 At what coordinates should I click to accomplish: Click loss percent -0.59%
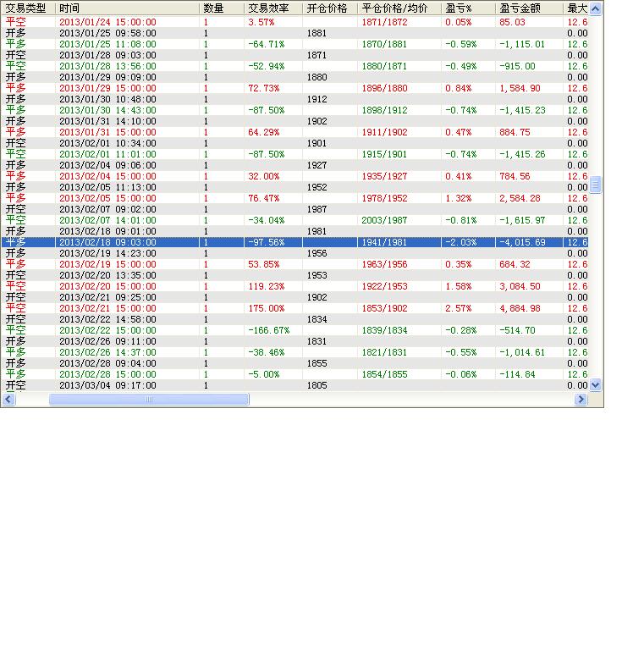(460, 44)
